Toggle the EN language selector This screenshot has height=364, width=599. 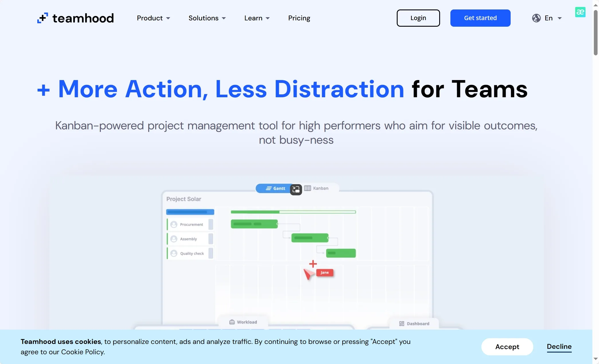coord(548,18)
